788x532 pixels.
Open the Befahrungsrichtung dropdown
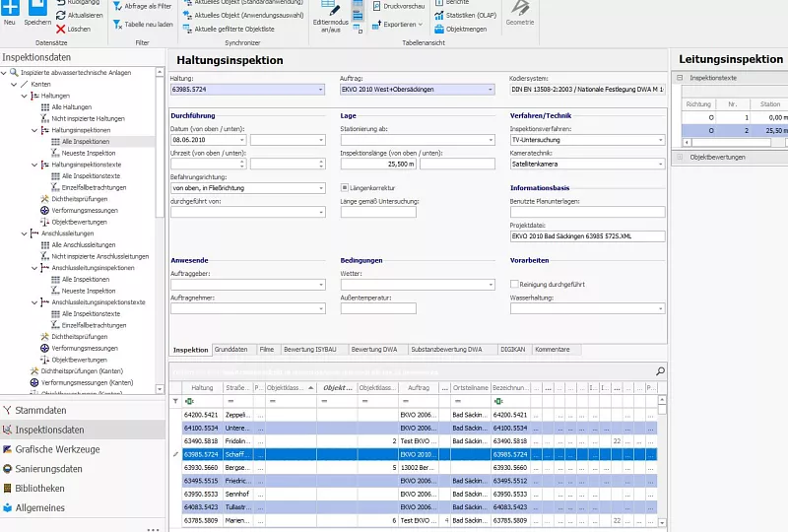(x=321, y=188)
